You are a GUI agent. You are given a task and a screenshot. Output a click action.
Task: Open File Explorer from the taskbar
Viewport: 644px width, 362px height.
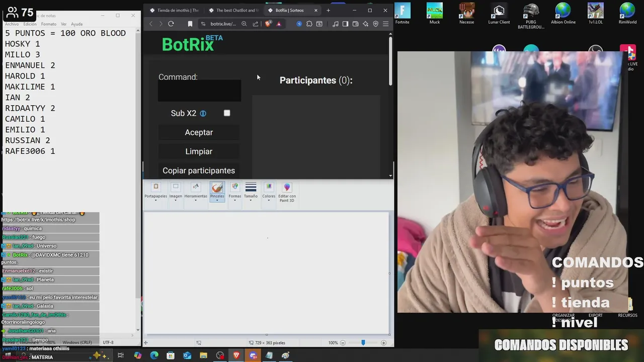point(203,355)
